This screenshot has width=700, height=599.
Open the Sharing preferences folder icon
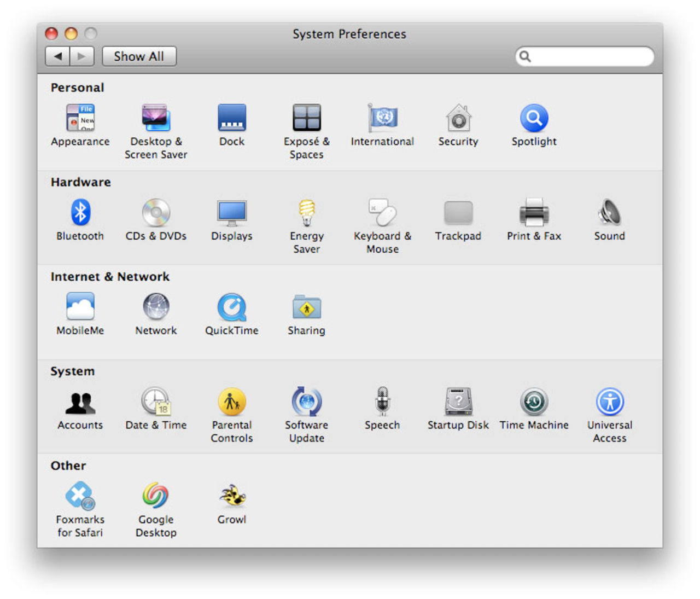coord(306,307)
